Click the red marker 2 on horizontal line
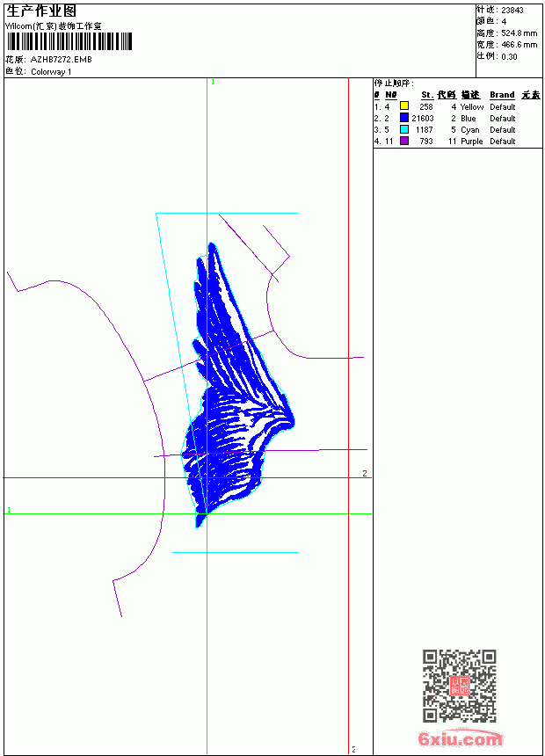This screenshot has width=545, height=756. 365,474
